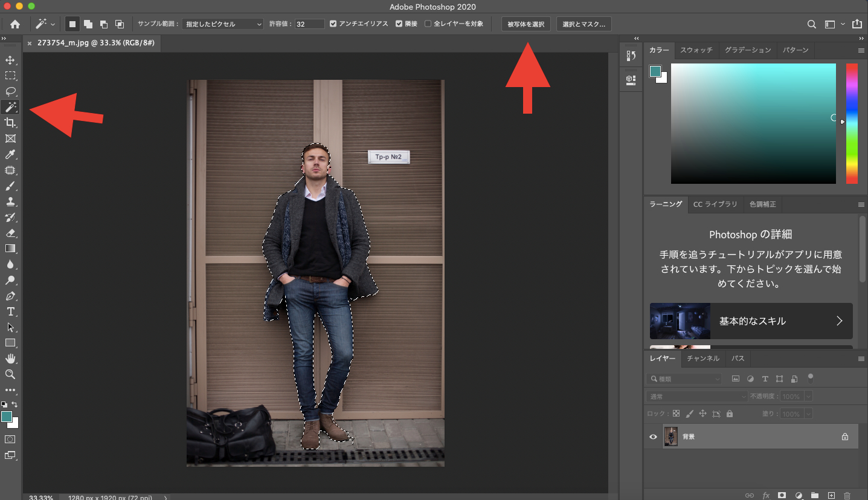Select the Hand tool

click(x=10, y=359)
